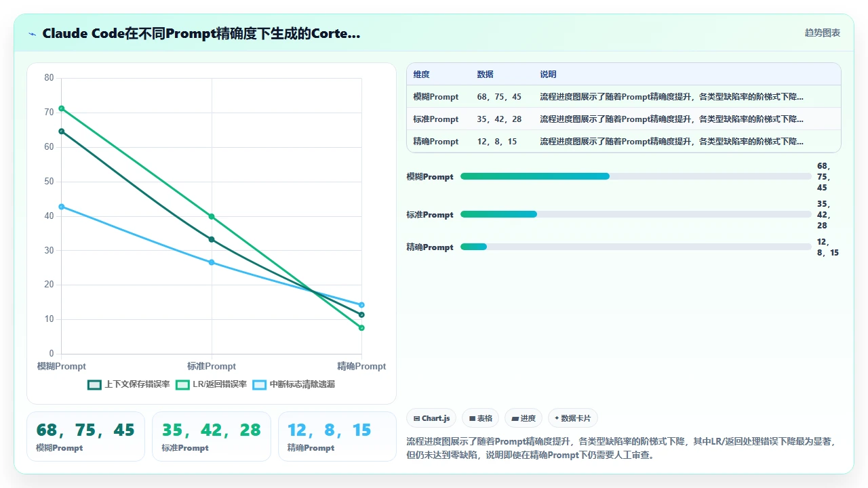868x488 pixels.
Task: Open the 68，75，45 模糊Prompt stat card
Action: (x=85, y=436)
